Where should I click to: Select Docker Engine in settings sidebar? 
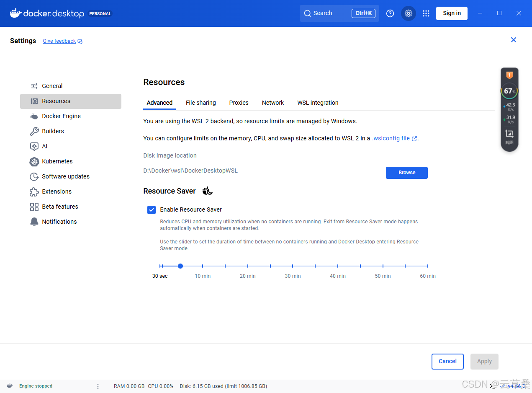(x=71, y=116)
